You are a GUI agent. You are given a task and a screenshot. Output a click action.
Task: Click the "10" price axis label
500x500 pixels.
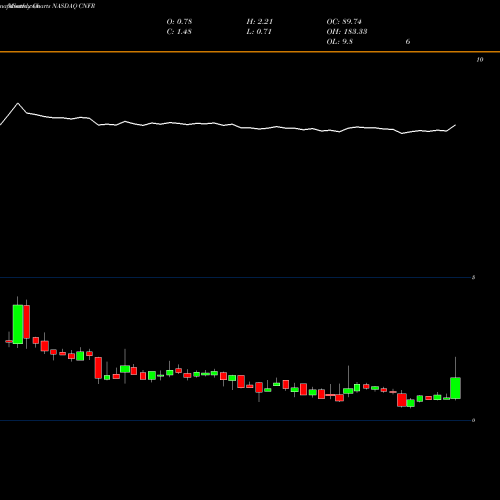coord(480,60)
